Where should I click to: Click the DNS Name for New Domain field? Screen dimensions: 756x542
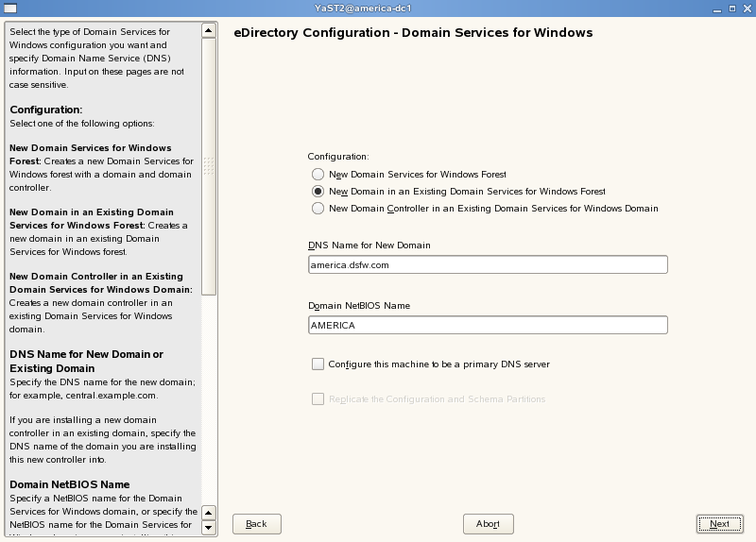pos(488,265)
